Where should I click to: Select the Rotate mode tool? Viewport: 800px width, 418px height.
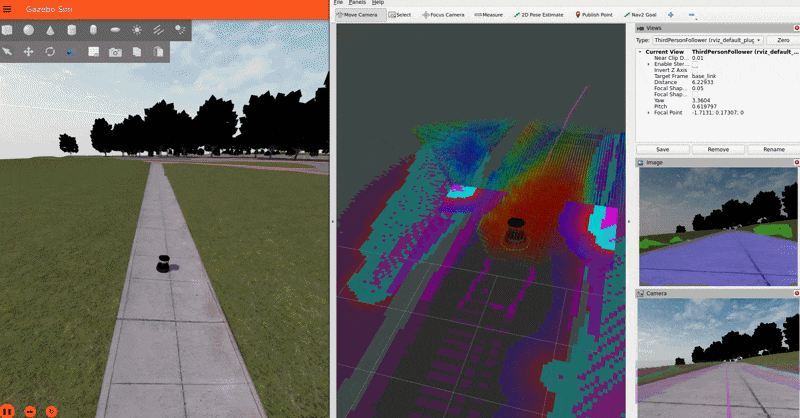pyautogui.click(x=49, y=51)
